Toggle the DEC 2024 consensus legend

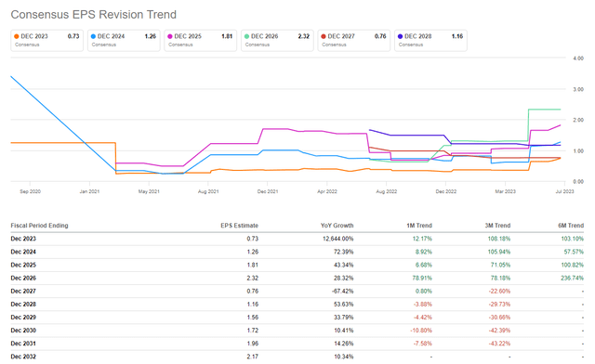[124, 40]
